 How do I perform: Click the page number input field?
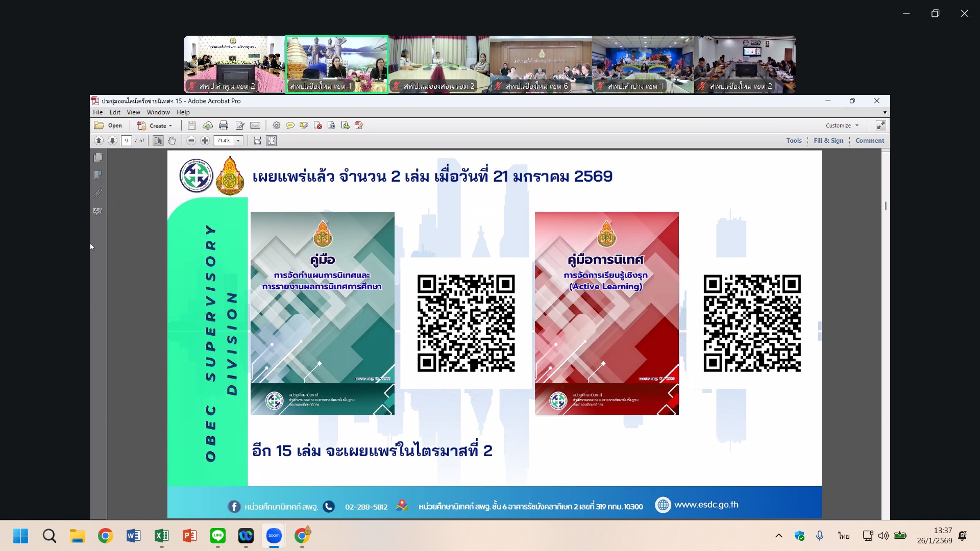[127, 141]
